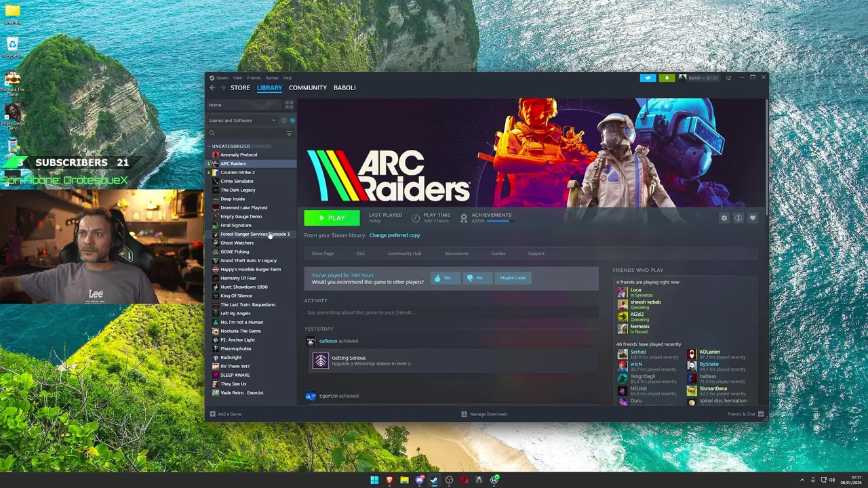Go back with the Steam back arrow
The image size is (868, 488).
tap(212, 87)
